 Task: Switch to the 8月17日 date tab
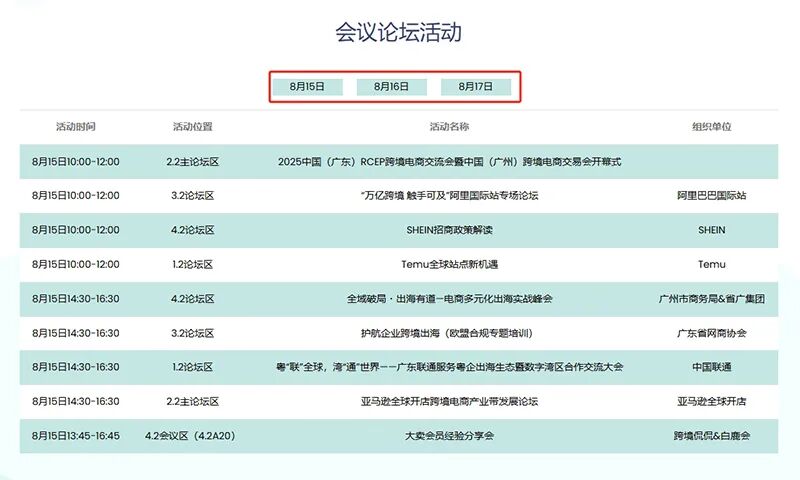[476, 87]
